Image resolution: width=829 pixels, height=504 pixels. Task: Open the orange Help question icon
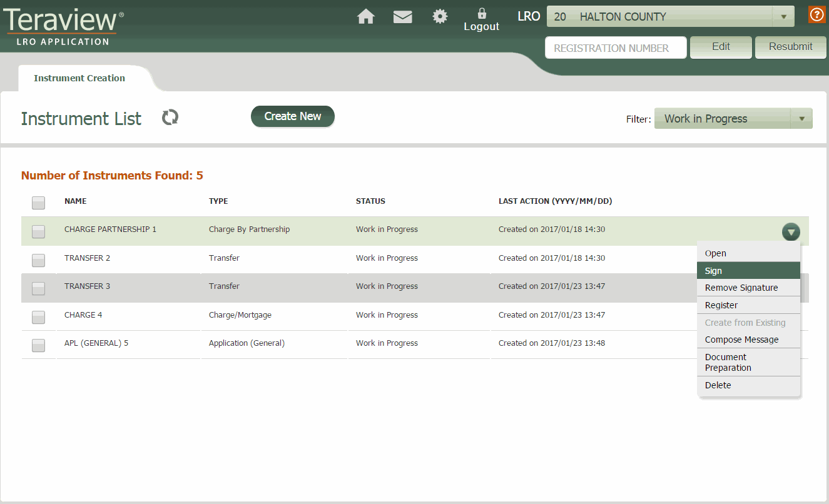(816, 15)
